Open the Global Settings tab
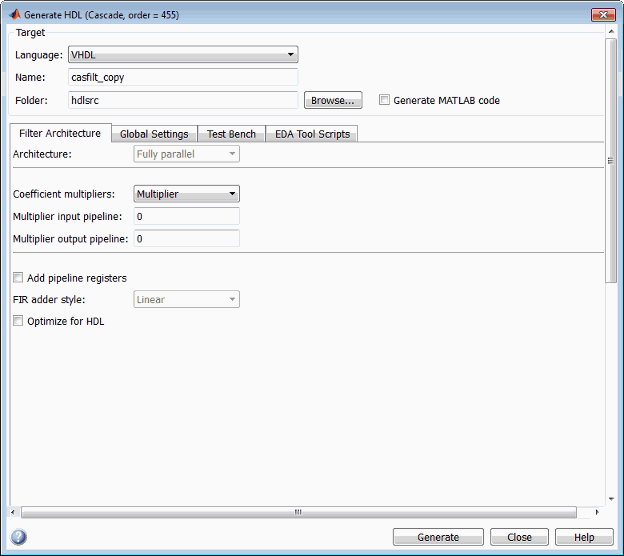The width and height of the screenshot is (624, 556). click(x=154, y=134)
